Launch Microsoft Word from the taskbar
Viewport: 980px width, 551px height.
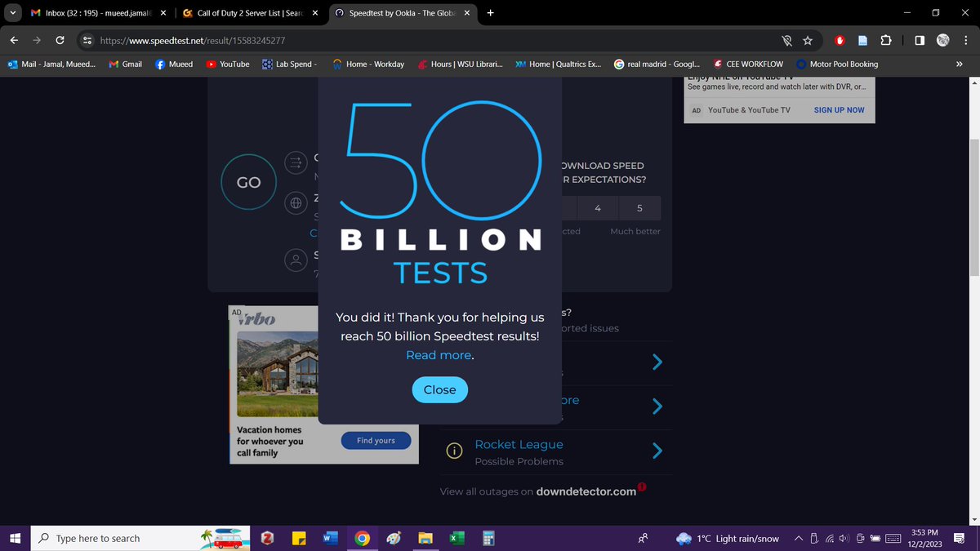[331, 538]
